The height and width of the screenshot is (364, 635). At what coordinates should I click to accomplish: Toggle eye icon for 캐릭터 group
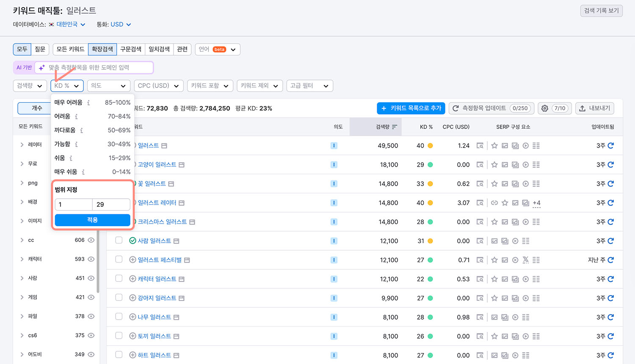[x=91, y=259]
